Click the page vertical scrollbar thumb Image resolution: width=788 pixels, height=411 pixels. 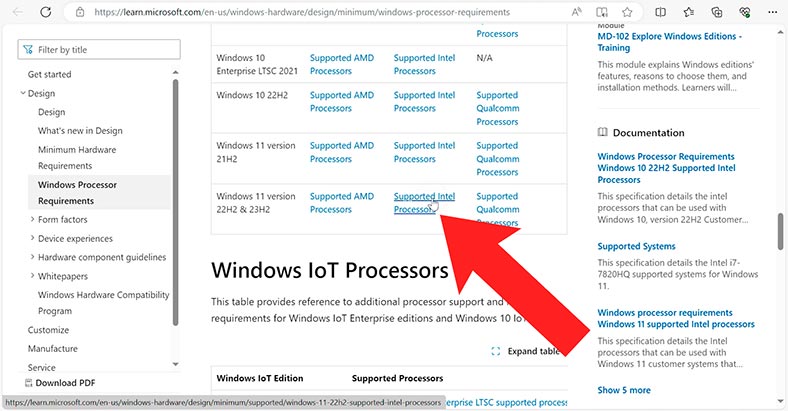(x=780, y=231)
